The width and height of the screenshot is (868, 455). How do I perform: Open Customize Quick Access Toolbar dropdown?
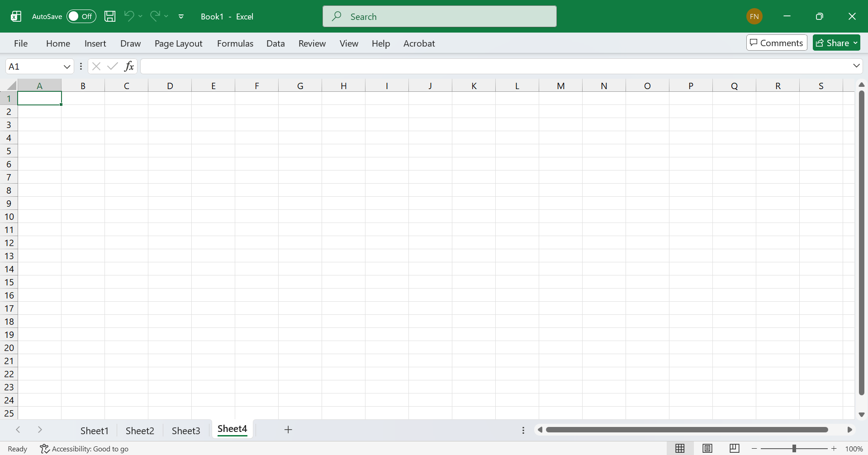(x=181, y=16)
